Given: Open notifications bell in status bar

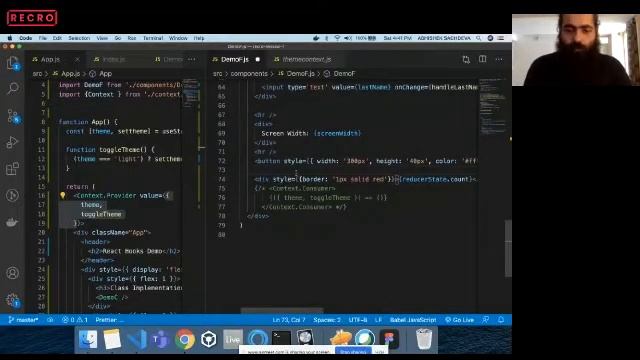Looking at the screenshot, I should coord(501,320).
